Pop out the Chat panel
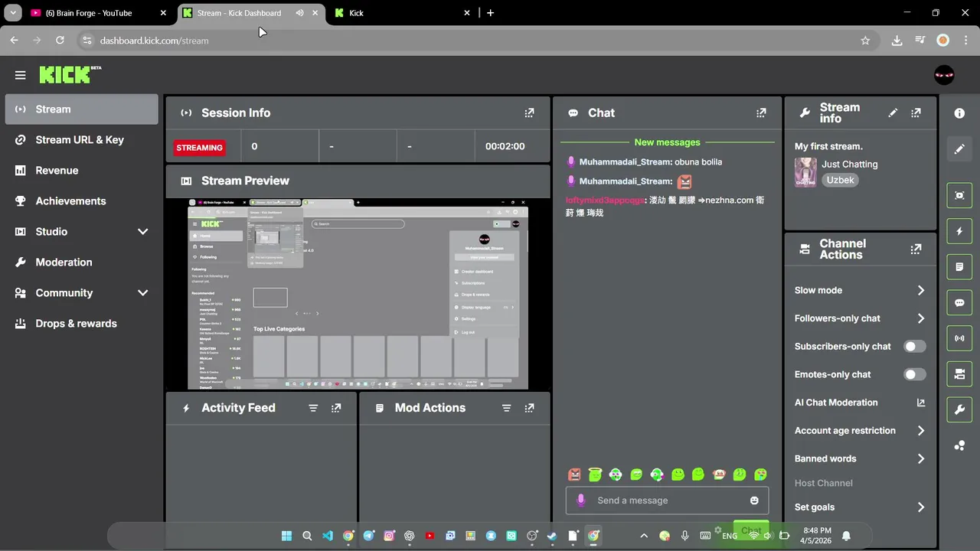The width and height of the screenshot is (980, 551). [x=761, y=112]
